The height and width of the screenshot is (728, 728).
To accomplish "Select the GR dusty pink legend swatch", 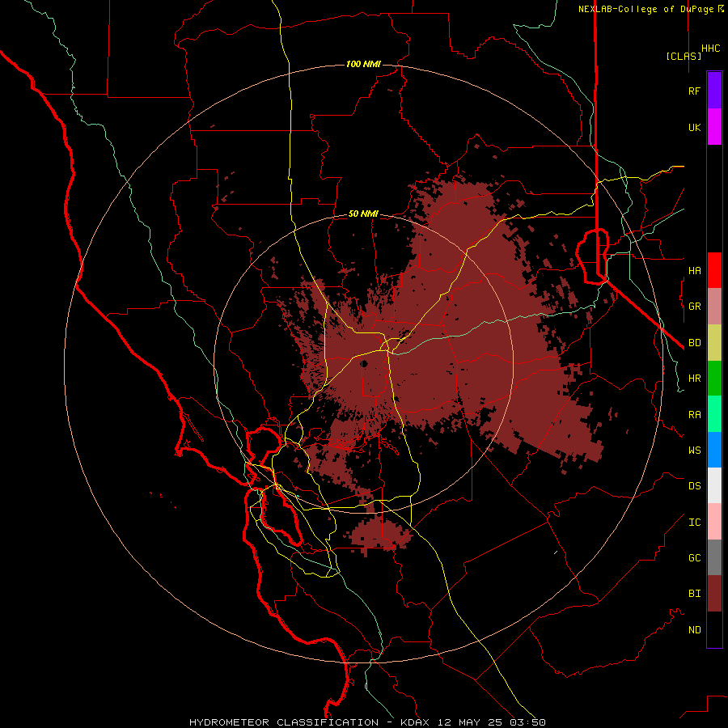I will (x=714, y=307).
